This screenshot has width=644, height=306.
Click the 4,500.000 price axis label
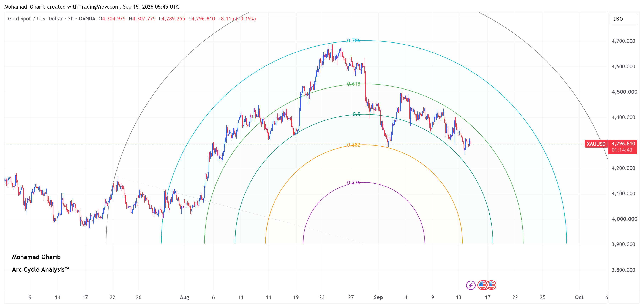(x=624, y=92)
